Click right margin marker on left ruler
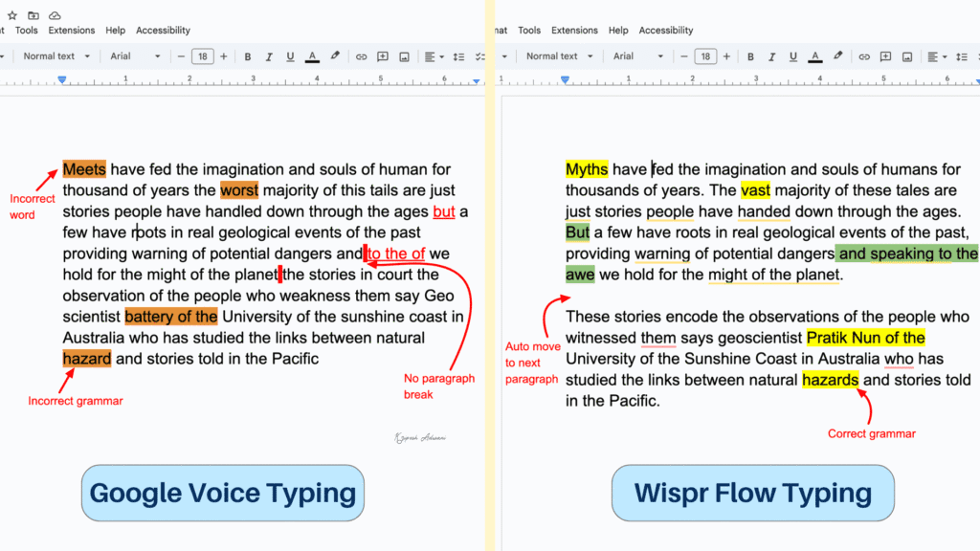The image size is (980, 551). coord(477,81)
